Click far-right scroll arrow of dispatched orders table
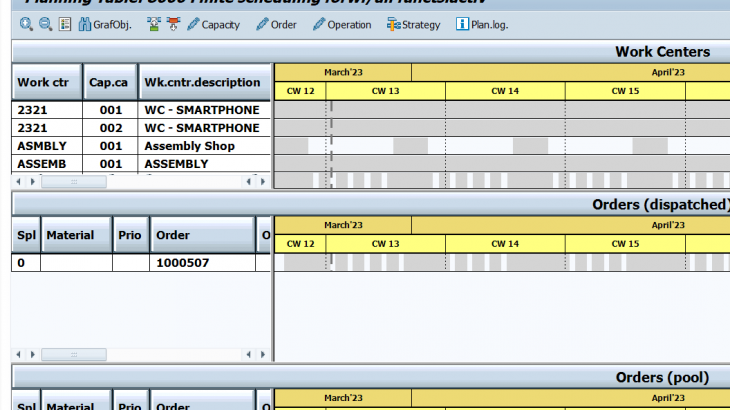This screenshot has width=730, height=410. point(263,355)
